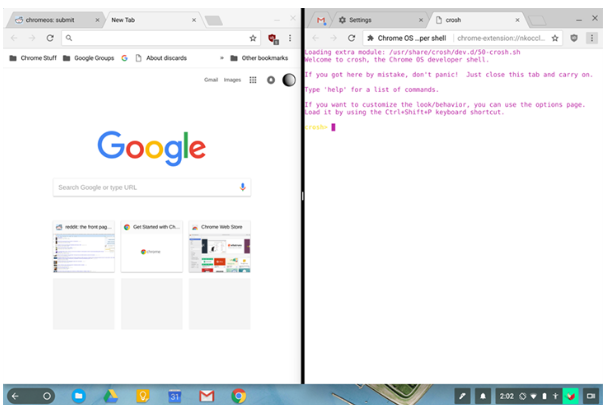This screenshot has width=604, height=405.
Task: Open Chrome Stuff bookmarks folder
Action: pos(33,58)
